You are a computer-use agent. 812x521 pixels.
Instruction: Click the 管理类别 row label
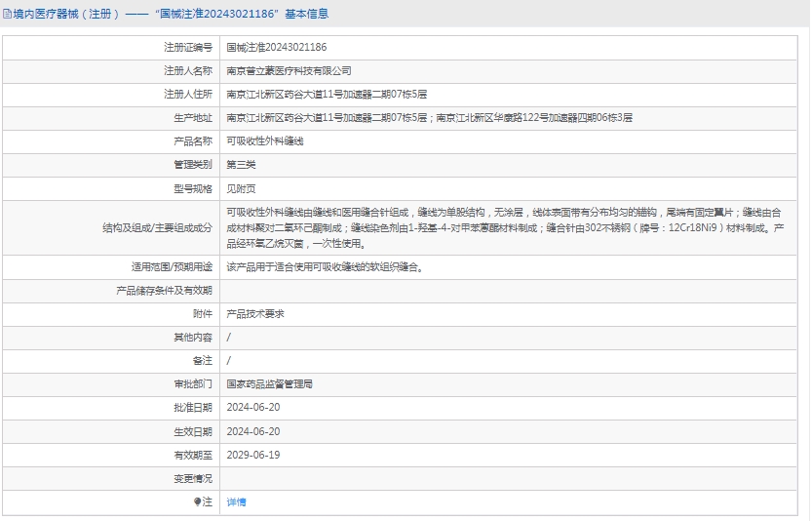pos(193,164)
